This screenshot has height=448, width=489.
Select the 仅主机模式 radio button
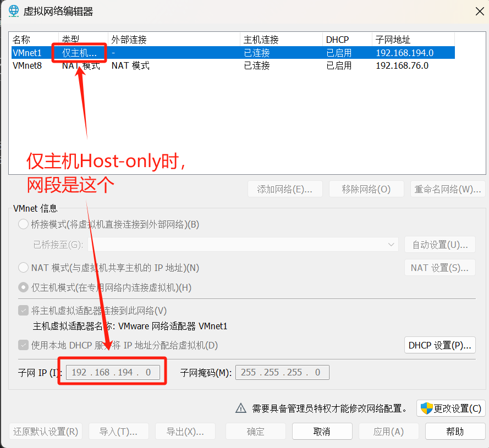tap(24, 287)
